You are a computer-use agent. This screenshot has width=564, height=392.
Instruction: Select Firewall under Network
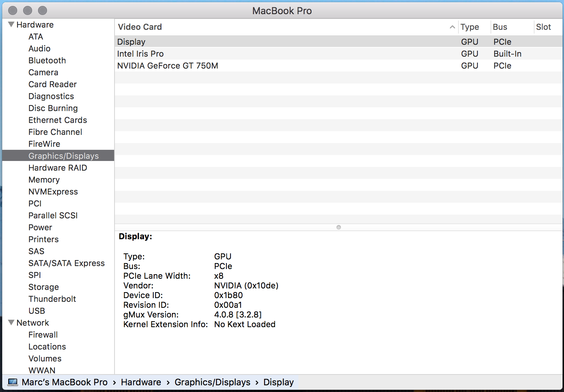tap(43, 335)
